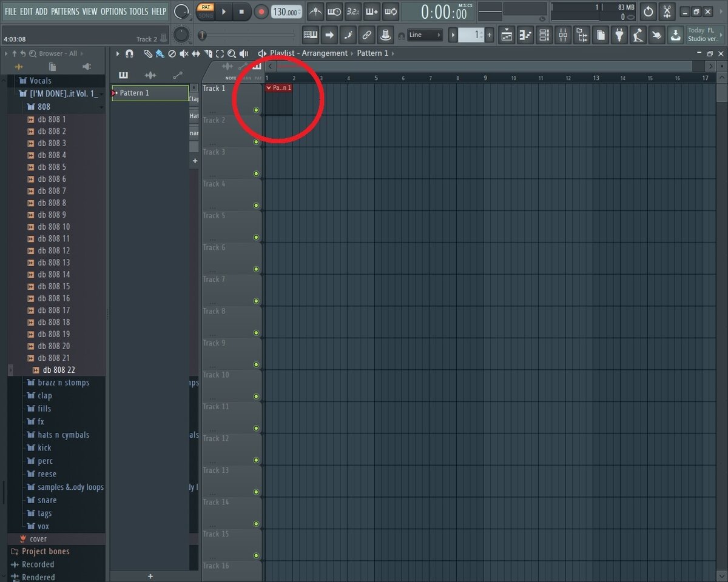Click the master volume knob
Image resolution: width=728 pixels, height=582 pixels.
click(181, 12)
